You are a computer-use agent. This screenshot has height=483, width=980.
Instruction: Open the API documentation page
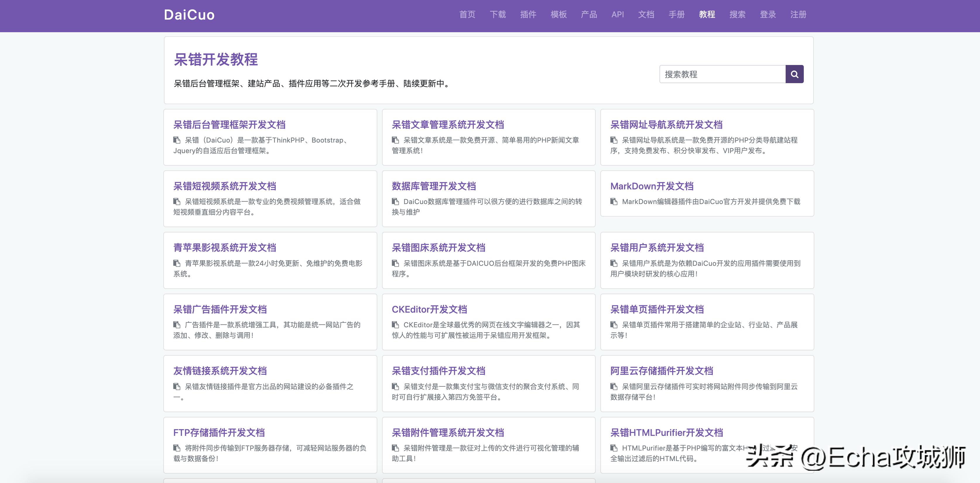[x=618, y=14]
